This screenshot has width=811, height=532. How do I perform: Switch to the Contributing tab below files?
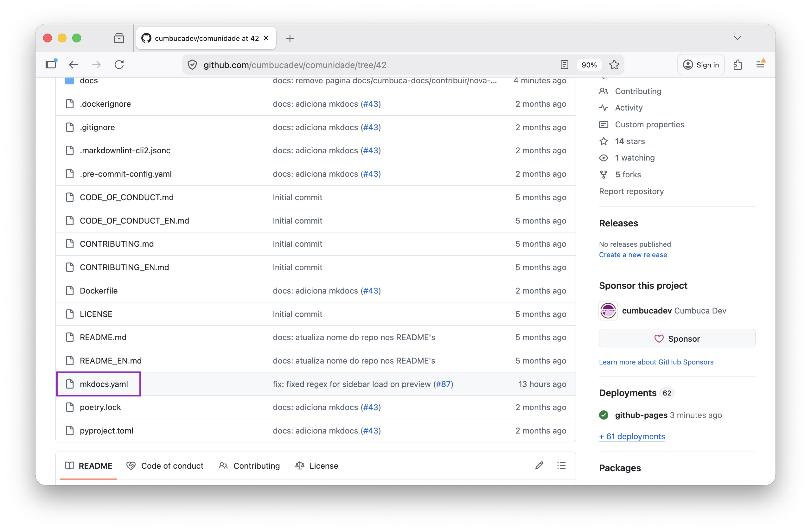coord(249,465)
